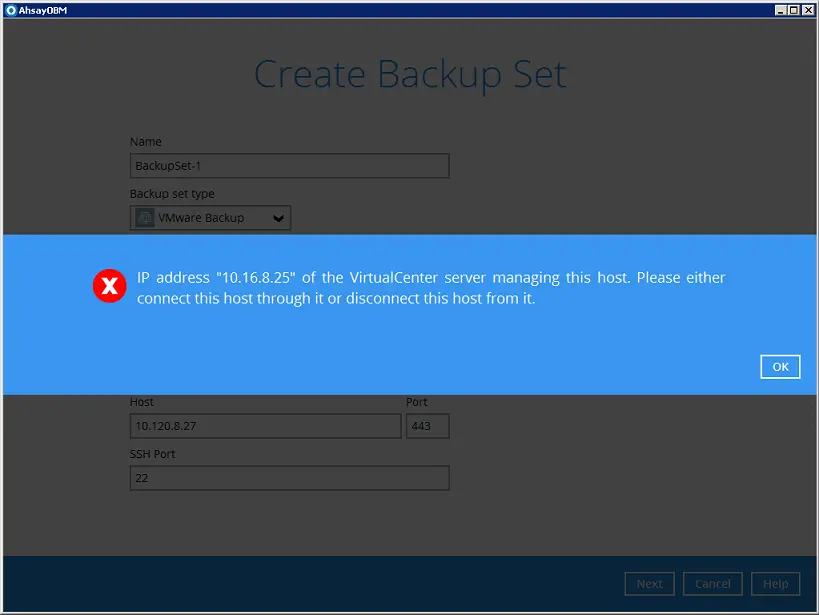The width and height of the screenshot is (819, 615).
Task: Open Help from the bottom bar
Action: point(776,583)
